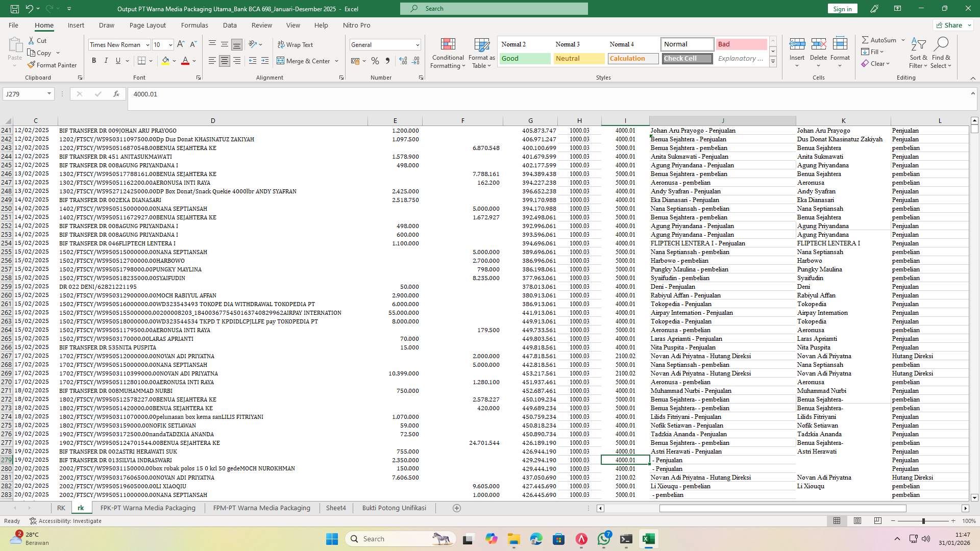Adjust the zoom slider
980x551 pixels.
pyautogui.click(x=923, y=521)
